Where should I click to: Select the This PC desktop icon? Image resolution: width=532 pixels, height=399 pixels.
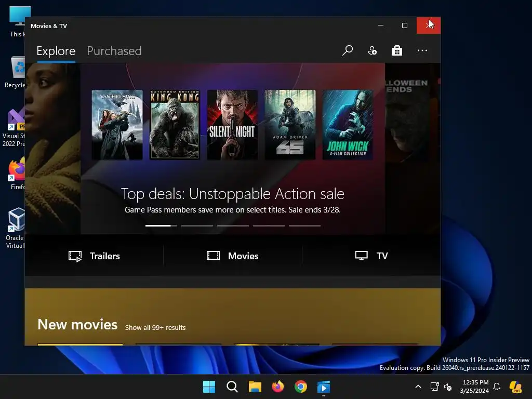pyautogui.click(x=17, y=21)
